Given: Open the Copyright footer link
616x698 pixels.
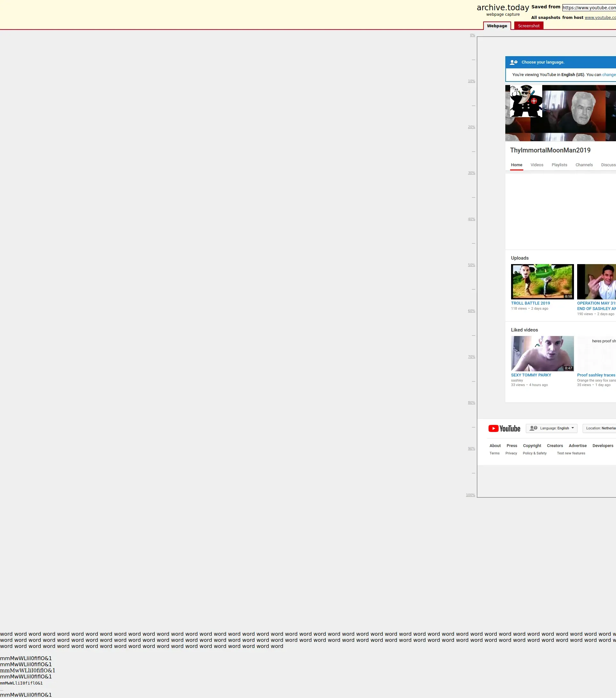Looking at the screenshot, I should coord(532,446).
